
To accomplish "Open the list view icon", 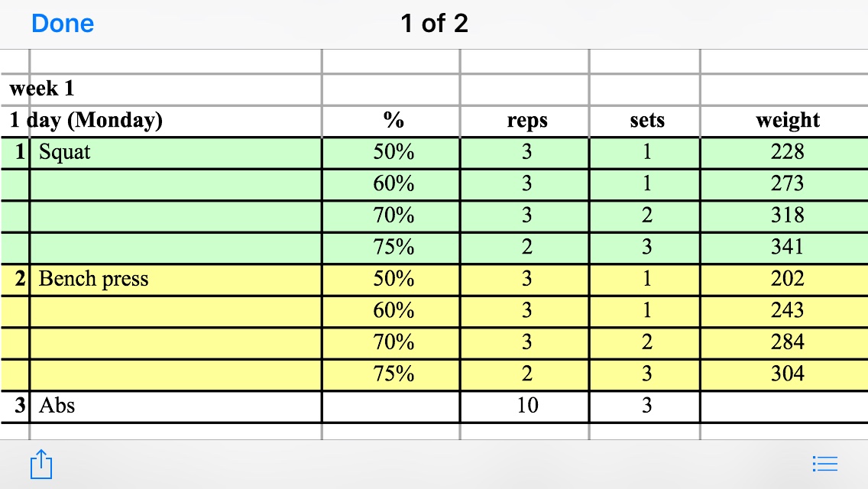I will 825,464.
